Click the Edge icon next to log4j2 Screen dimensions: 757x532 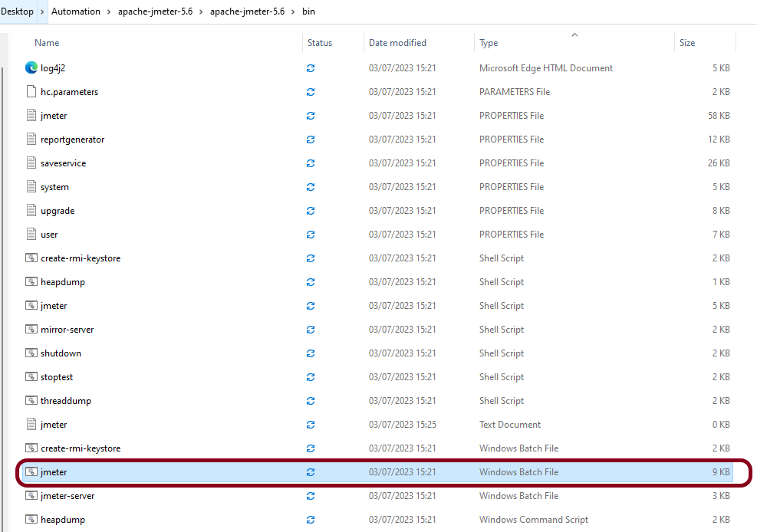(x=31, y=67)
